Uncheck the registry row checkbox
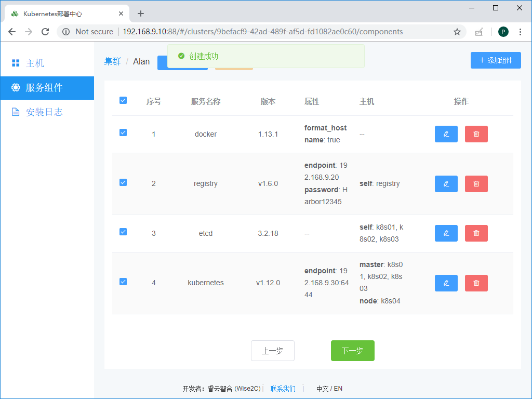Viewport: 532px width, 399px height. tap(123, 182)
